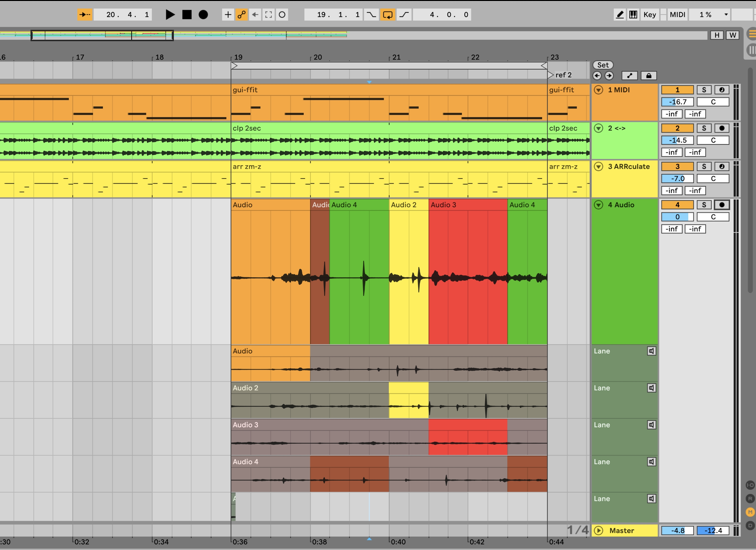Arm the 4 Audio track for recording

722,205
